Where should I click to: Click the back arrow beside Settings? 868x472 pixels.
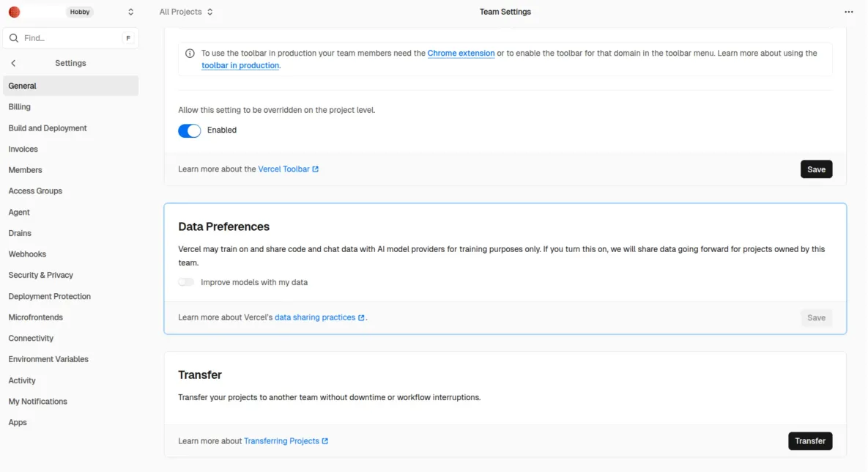coord(14,64)
